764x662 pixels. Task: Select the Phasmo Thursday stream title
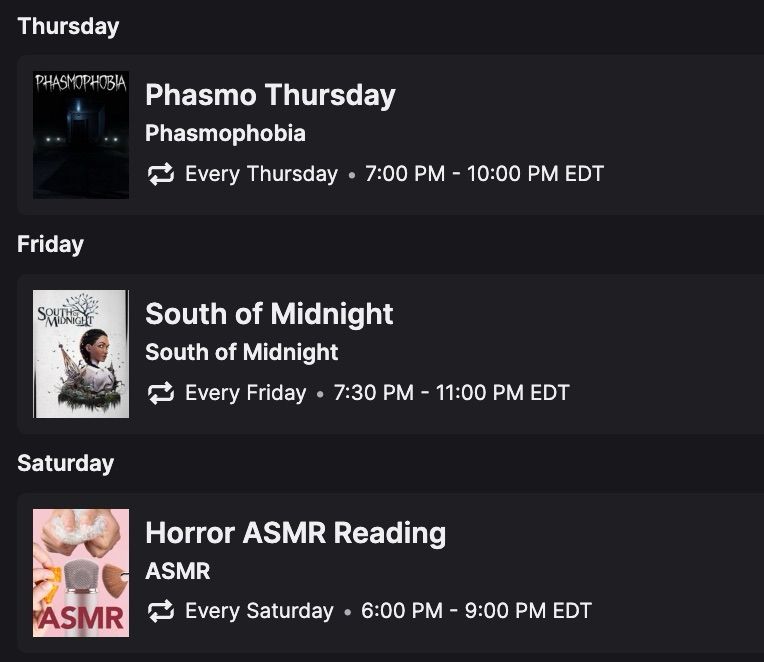coord(270,95)
